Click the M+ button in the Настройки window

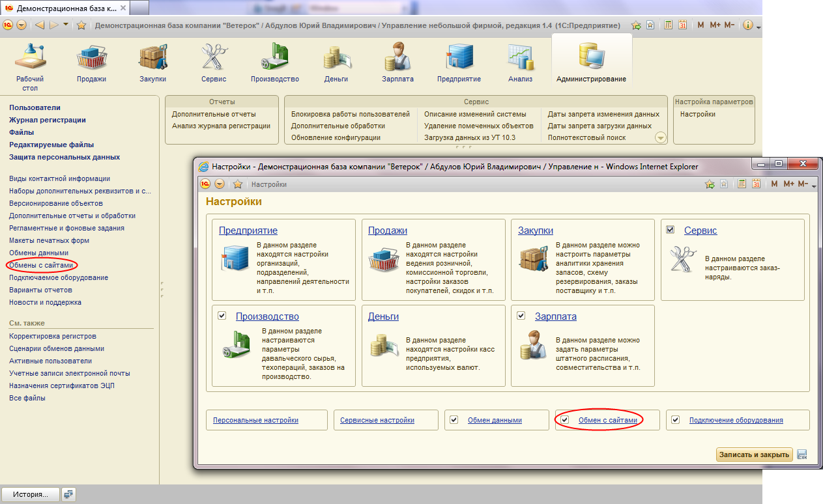(x=788, y=184)
